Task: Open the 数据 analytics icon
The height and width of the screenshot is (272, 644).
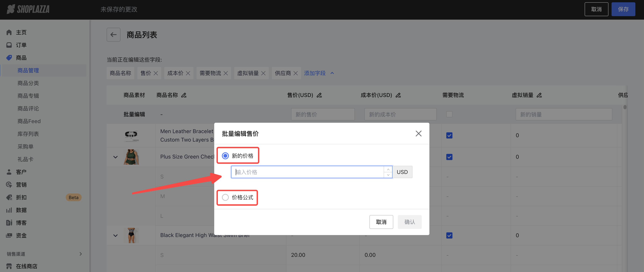Action: [9, 210]
